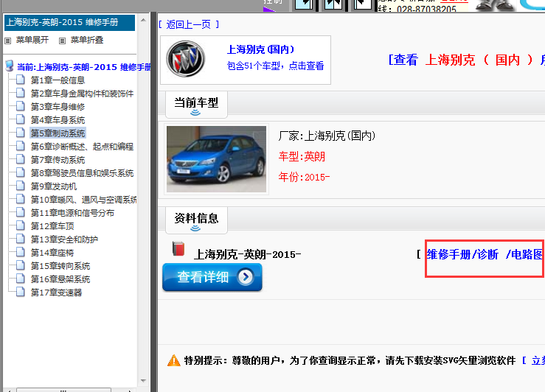Click the 上海别克-英朗-2015 维修手册 panel header
Image resolution: width=545 pixels, height=392 pixels.
coord(69,23)
